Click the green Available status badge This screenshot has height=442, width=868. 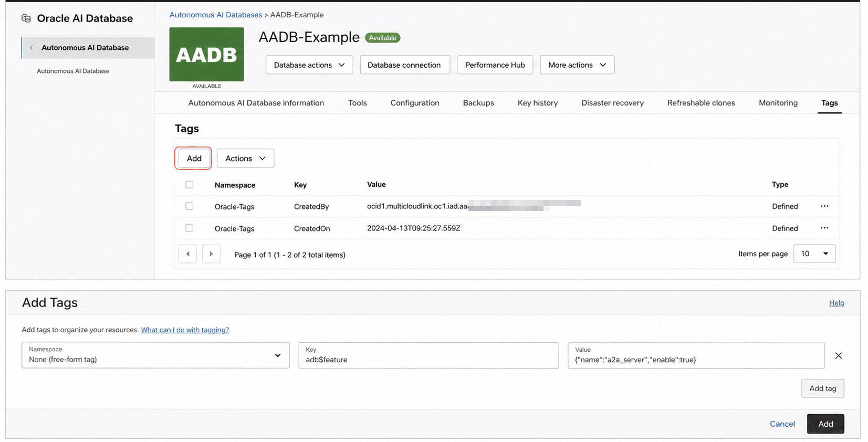pos(382,38)
